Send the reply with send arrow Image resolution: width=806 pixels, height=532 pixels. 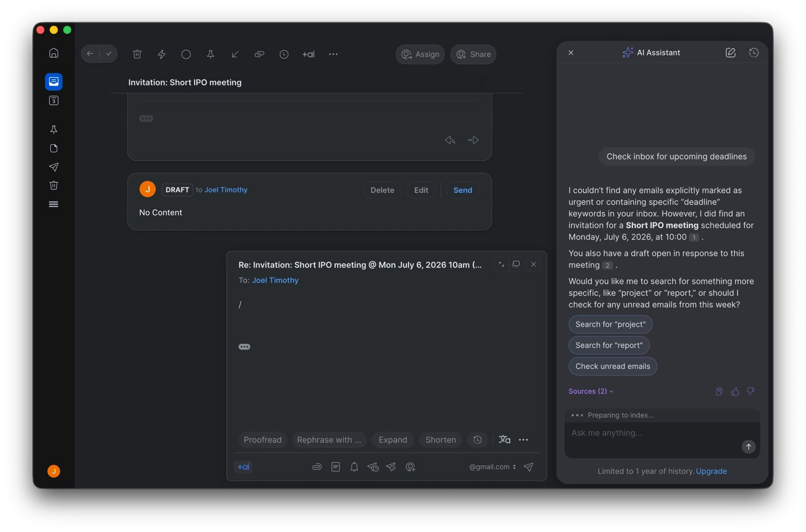pos(528,467)
